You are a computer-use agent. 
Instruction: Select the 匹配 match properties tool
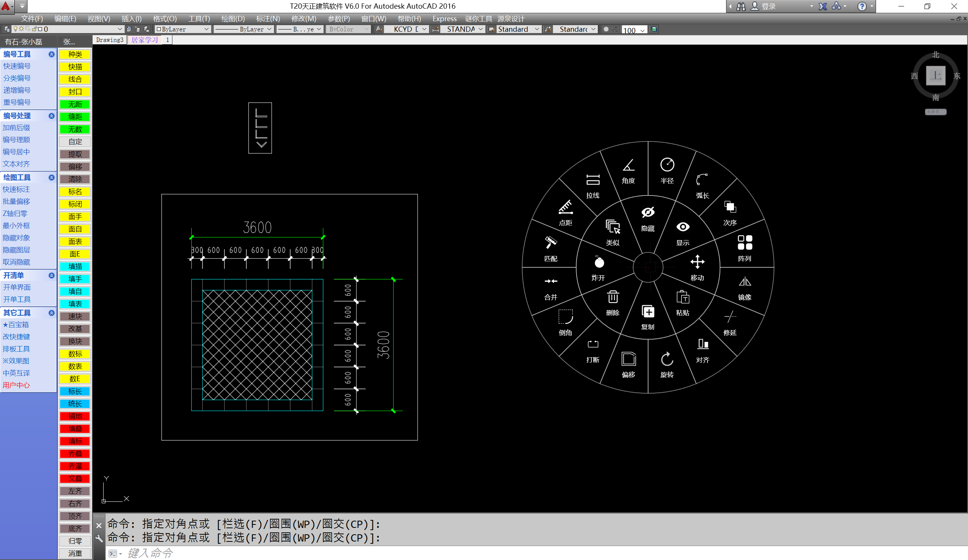tap(551, 248)
